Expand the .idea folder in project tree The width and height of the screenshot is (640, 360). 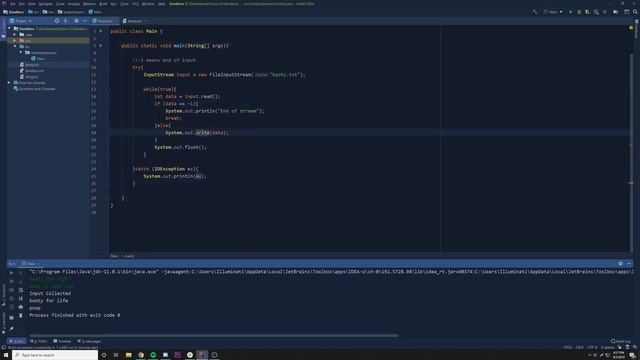point(15,35)
